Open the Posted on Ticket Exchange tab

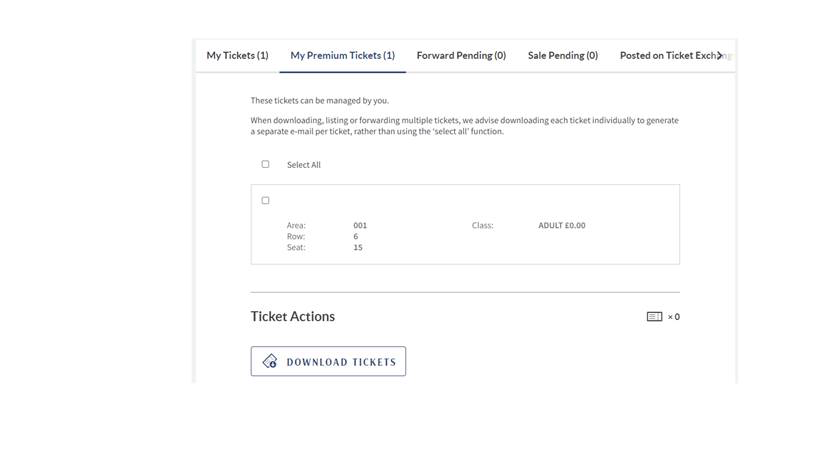coord(668,56)
